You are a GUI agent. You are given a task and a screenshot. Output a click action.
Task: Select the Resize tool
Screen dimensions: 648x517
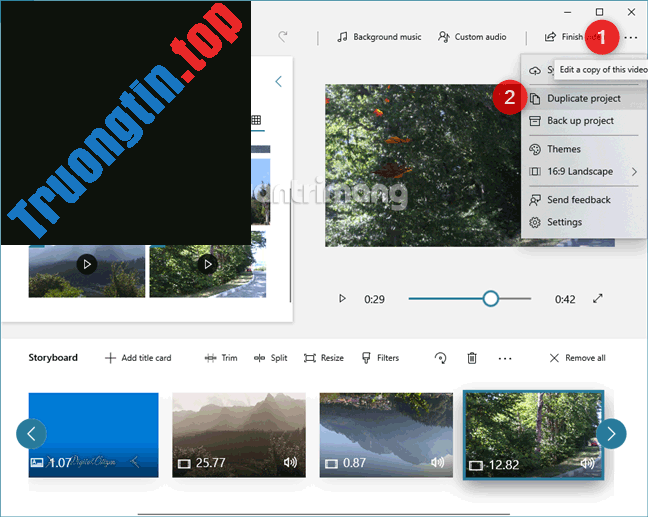coord(324,358)
